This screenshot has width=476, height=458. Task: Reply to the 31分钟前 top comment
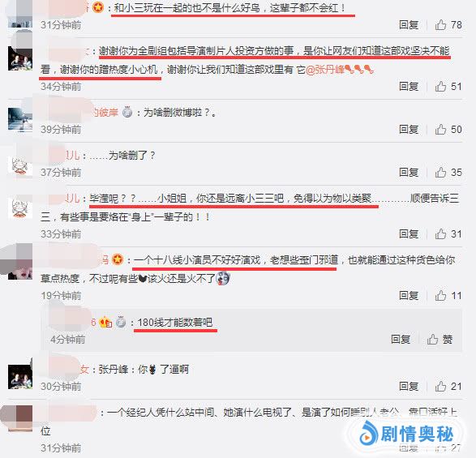(409, 24)
